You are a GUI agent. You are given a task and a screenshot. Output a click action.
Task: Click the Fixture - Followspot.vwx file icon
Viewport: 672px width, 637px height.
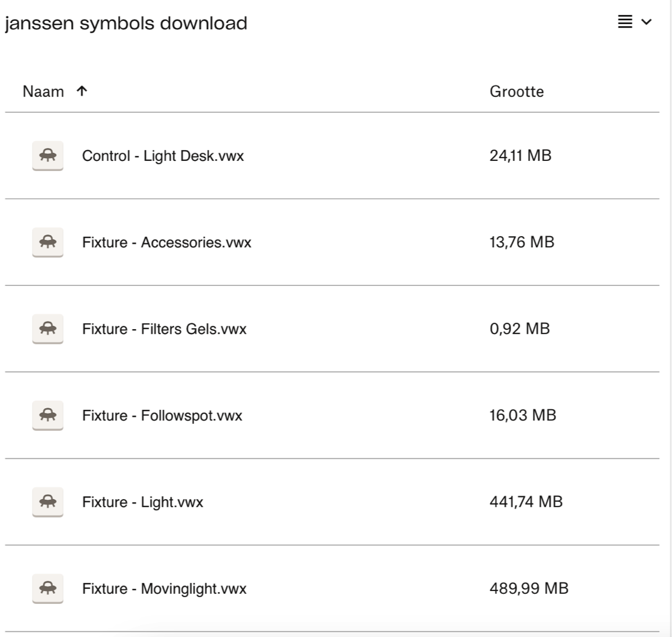pyautogui.click(x=48, y=416)
